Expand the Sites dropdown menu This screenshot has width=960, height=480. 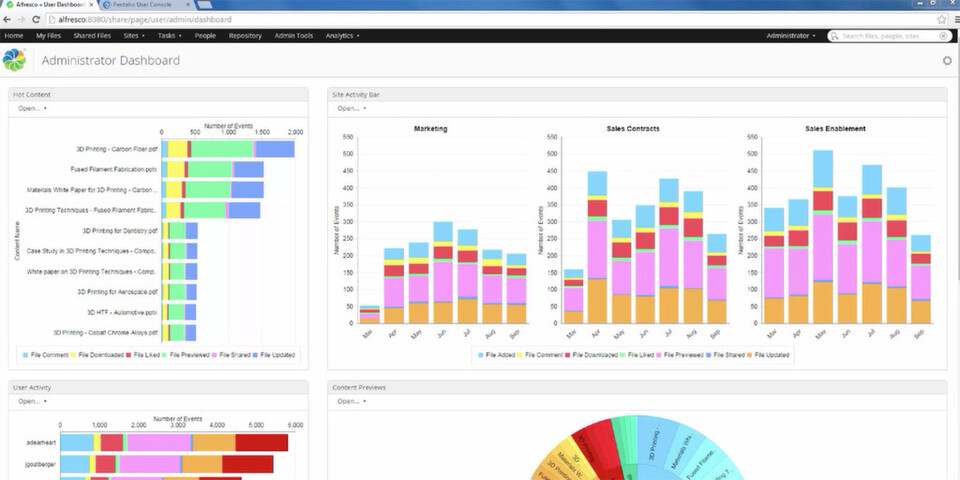tap(133, 36)
